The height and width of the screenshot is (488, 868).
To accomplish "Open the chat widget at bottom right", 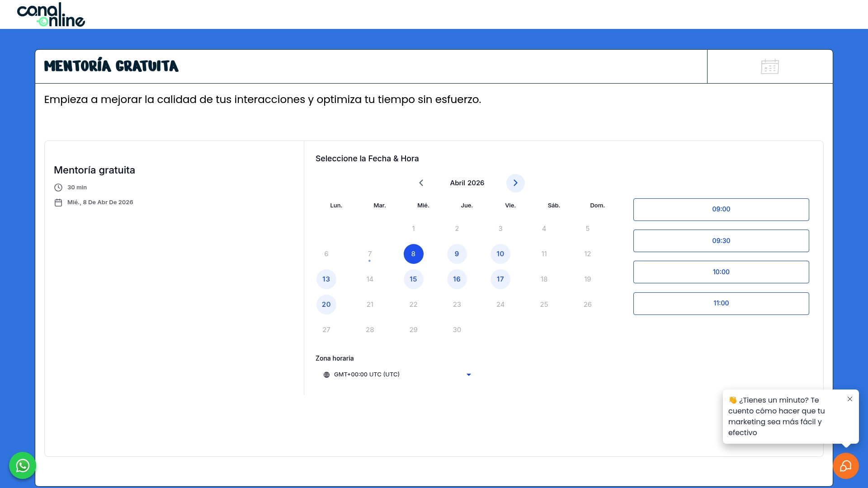I will coord(846,465).
